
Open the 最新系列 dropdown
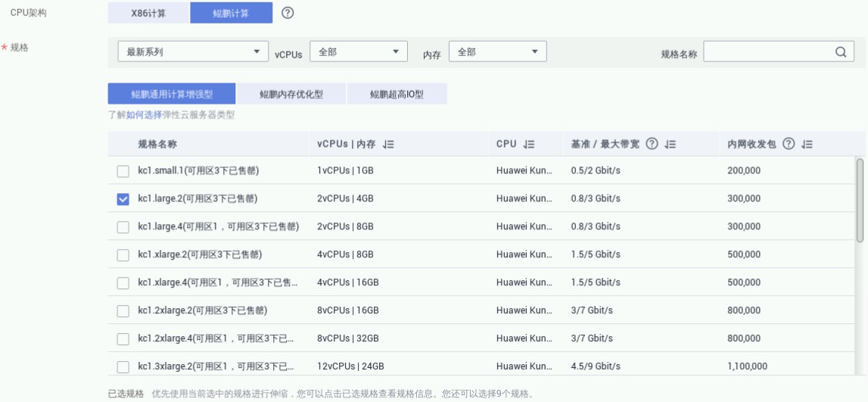point(191,52)
